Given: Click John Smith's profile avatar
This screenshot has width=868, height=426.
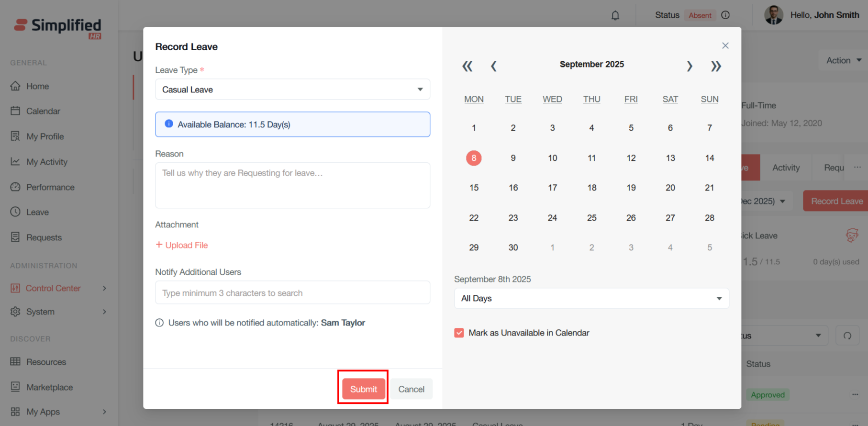Looking at the screenshot, I should [x=773, y=15].
